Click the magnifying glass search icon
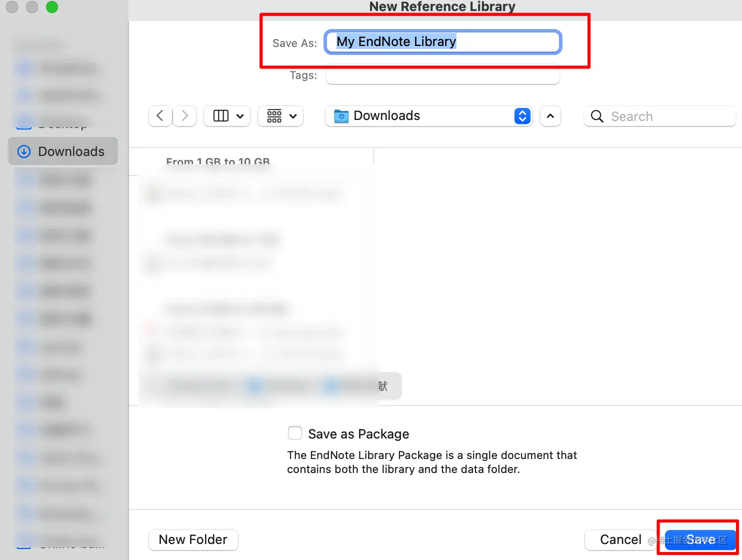Screen dimensions: 742x560 pos(597,116)
